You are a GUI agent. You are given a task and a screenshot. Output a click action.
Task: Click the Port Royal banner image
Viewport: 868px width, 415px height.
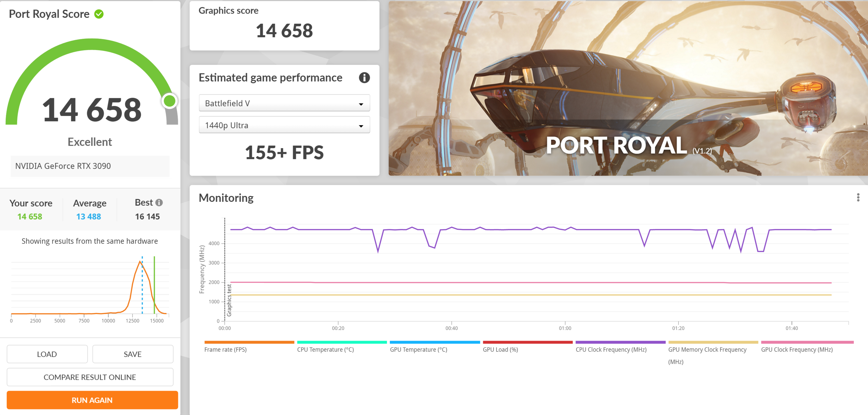628,88
